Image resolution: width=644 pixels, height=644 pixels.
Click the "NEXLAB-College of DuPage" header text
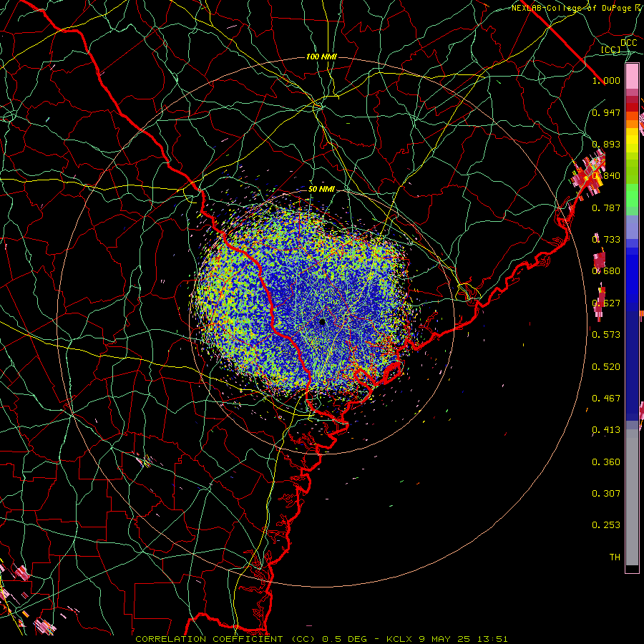pyautogui.click(x=572, y=8)
